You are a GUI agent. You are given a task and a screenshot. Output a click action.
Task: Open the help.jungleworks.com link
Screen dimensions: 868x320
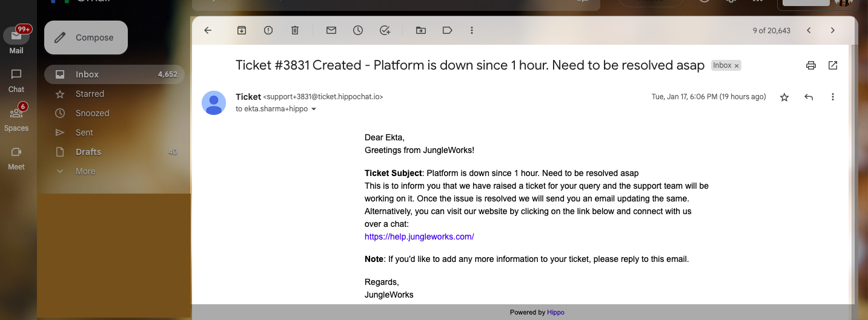tap(419, 237)
